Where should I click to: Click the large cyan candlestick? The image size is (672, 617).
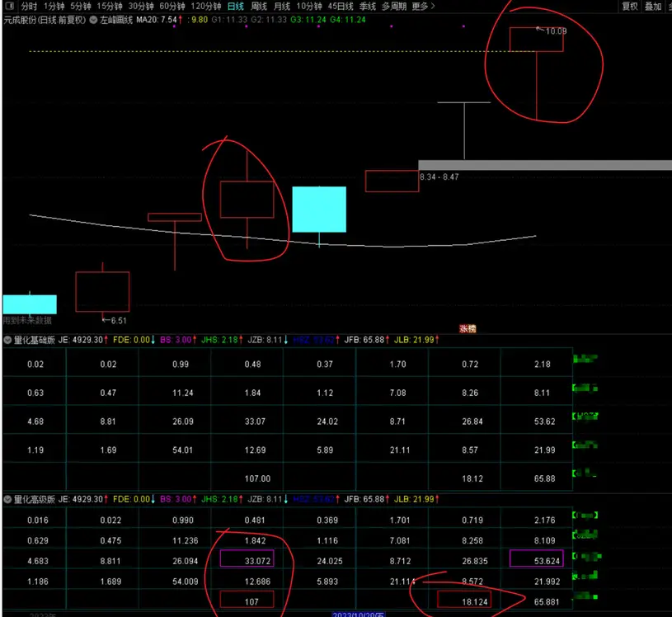pyautogui.click(x=319, y=210)
